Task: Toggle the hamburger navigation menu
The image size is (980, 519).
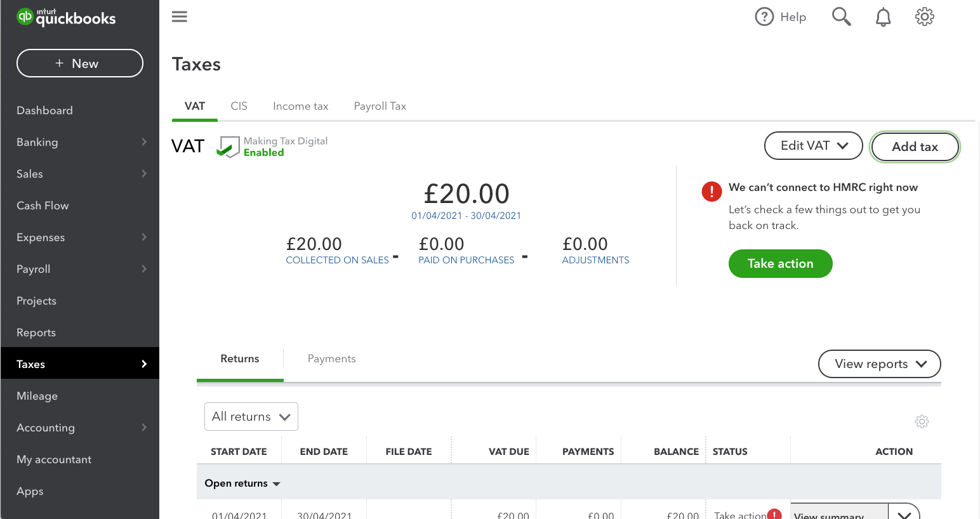Action: (180, 16)
